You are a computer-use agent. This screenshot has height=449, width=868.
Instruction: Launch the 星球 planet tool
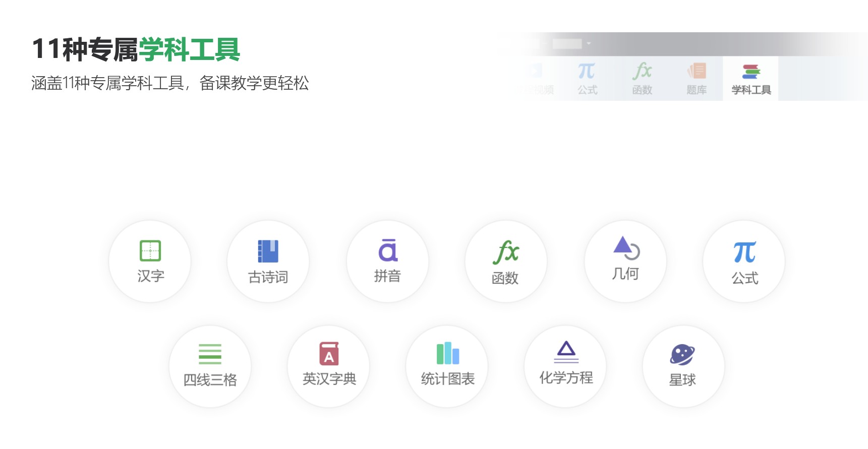pyautogui.click(x=683, y=366)
